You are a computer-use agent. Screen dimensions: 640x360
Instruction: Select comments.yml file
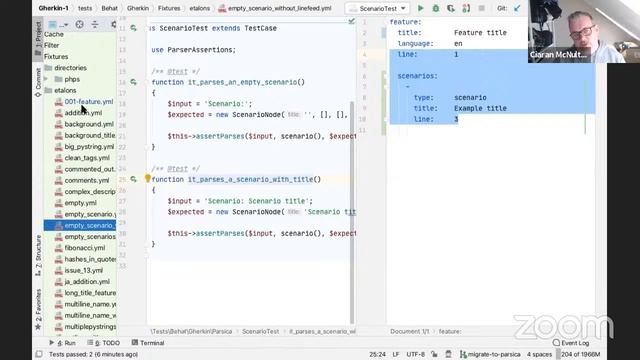tap(87, 180)
